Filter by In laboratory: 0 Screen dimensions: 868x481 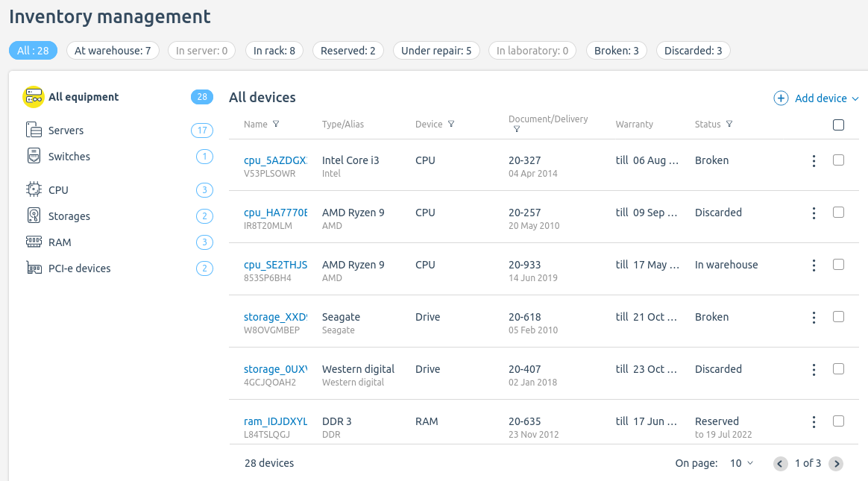pos(532,51)
